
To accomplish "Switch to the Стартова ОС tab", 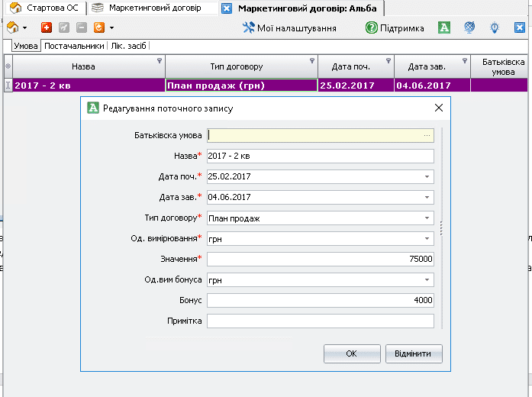I will pos(44,8).
